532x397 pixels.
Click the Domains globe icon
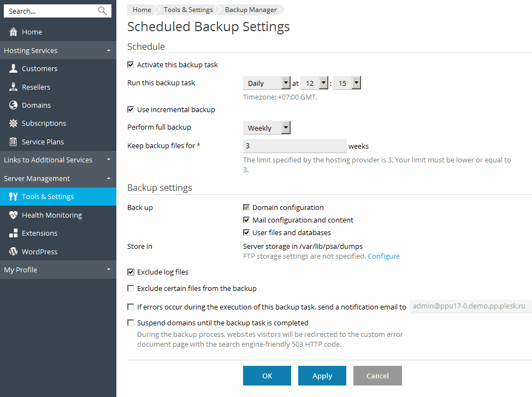pyautogui.click(x=14, y=105)
